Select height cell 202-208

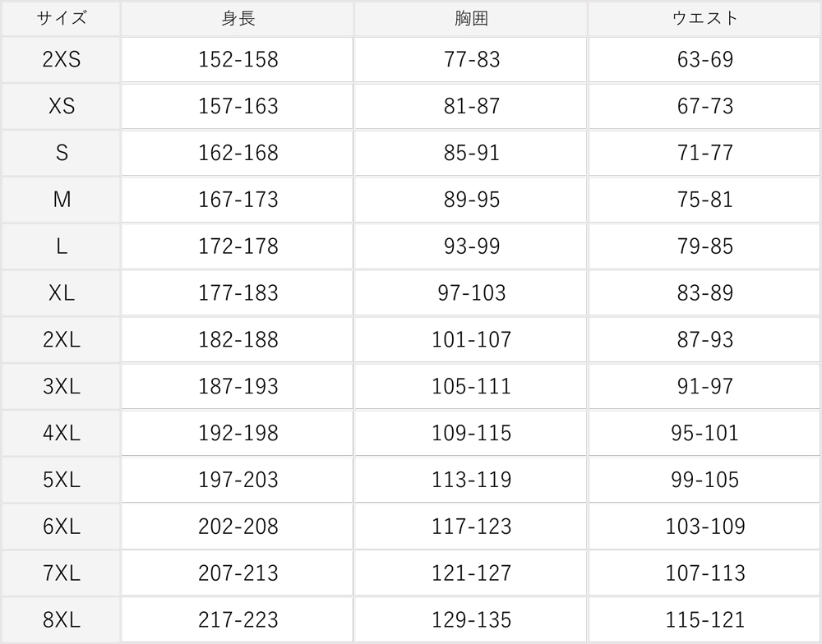click(238, 526)
